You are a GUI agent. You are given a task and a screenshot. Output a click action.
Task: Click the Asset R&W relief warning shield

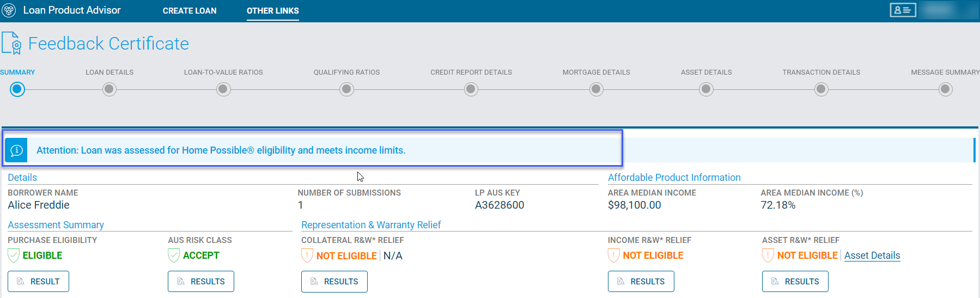point(768,256)
